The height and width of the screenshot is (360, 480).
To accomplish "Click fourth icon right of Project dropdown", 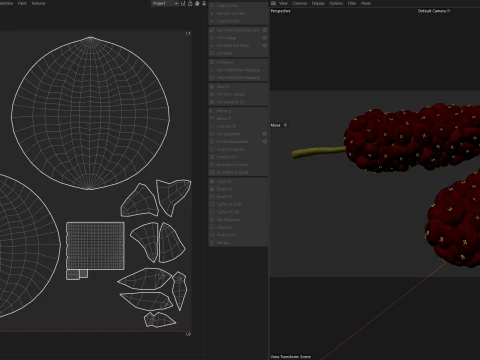I will (204, 3).
